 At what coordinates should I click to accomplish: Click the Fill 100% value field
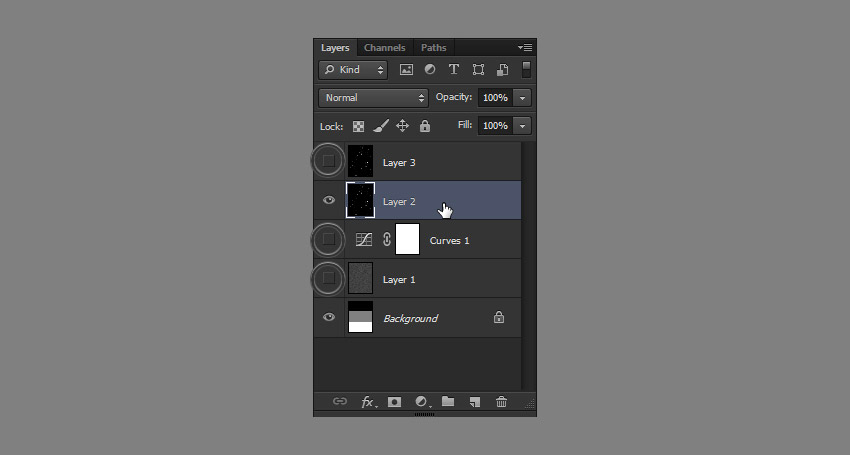[x=495, y=126]
